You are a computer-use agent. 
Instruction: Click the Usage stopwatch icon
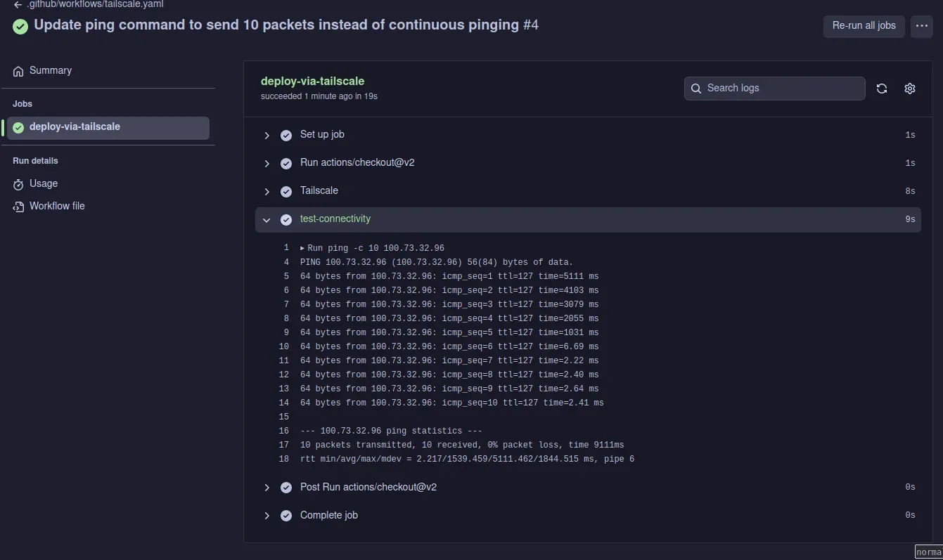pos(18,184)
